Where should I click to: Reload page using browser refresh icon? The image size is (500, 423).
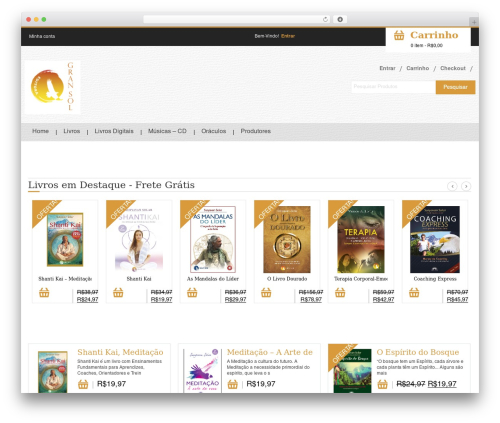coord(325,19)
